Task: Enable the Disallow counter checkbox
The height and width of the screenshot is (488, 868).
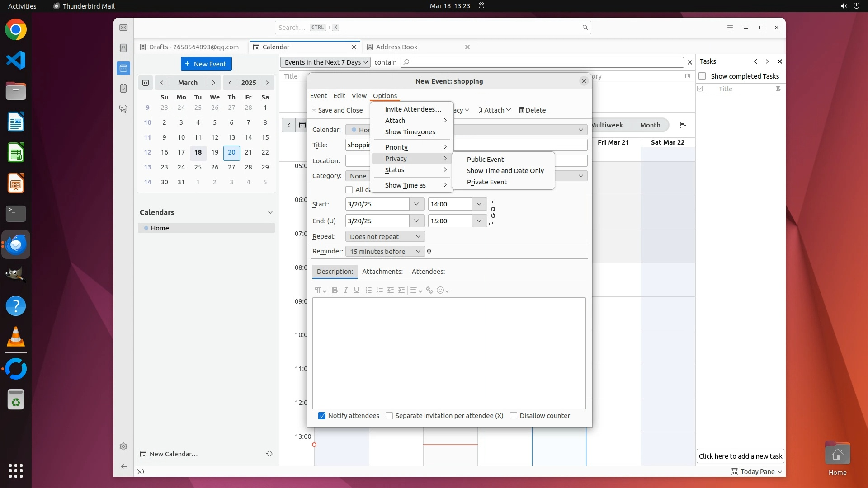Action: point(514,416)
